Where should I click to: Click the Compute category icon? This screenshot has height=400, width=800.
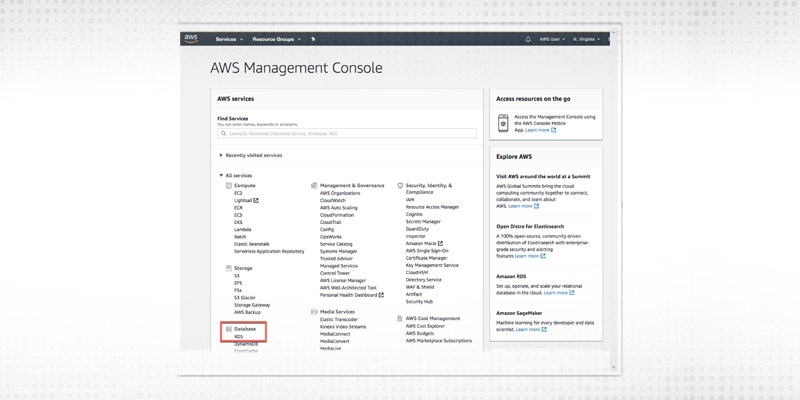click(229, 186)
